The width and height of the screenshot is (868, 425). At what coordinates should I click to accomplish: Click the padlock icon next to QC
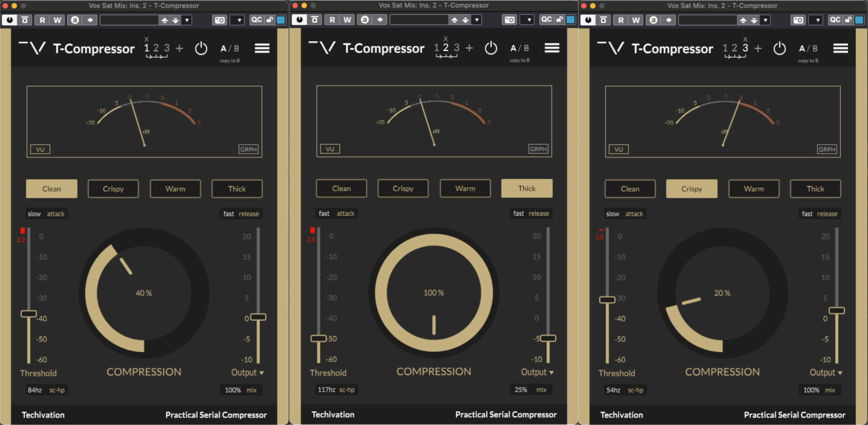pyautogui.click(x=269, y=20)
